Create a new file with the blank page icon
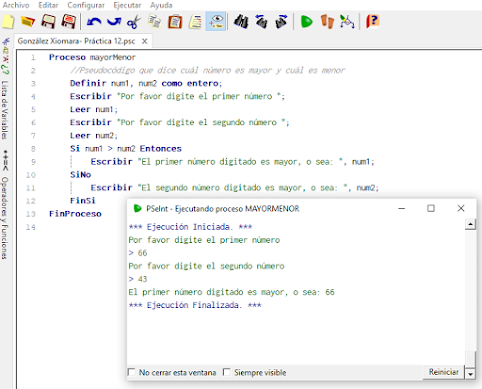 point(8,22)
